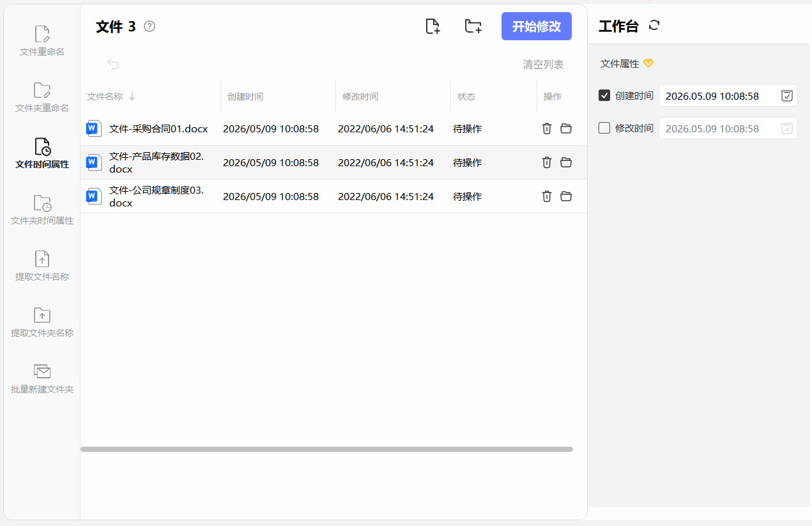Delete 文件-采购合同01.docx with trash icon
This screenshot has height=526, width=812.
pyautogui.click(x=547, y=128)
